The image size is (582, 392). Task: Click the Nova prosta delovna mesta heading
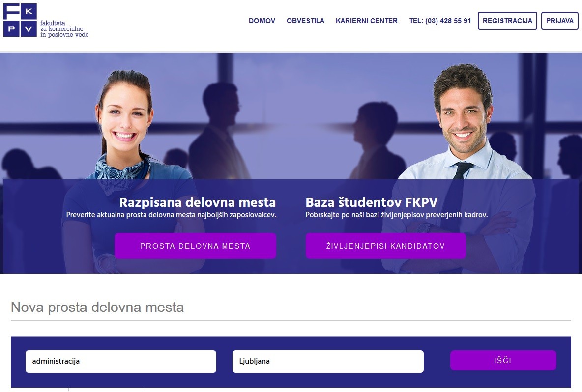pyautogui.click(x=97, y=308)
